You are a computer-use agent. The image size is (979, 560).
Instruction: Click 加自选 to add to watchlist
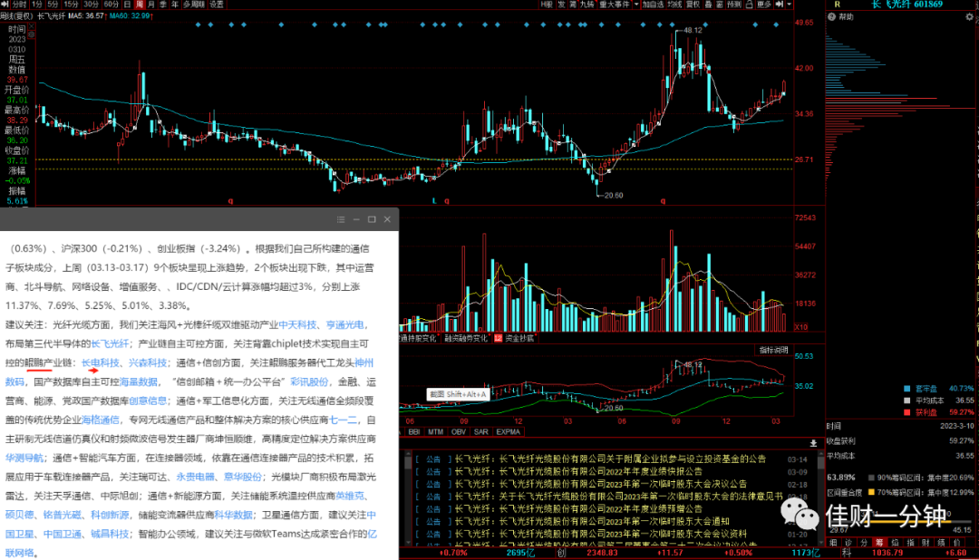point(653,4)
